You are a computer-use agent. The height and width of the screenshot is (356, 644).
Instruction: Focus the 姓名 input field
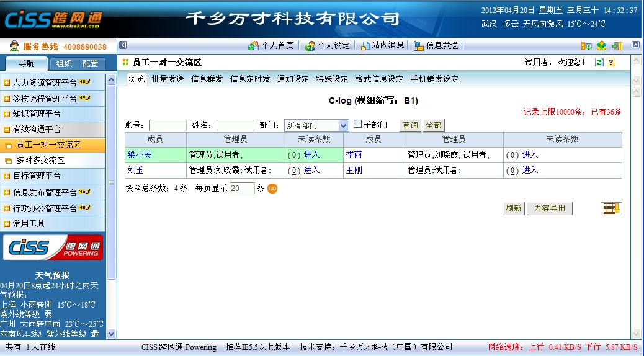235,125
